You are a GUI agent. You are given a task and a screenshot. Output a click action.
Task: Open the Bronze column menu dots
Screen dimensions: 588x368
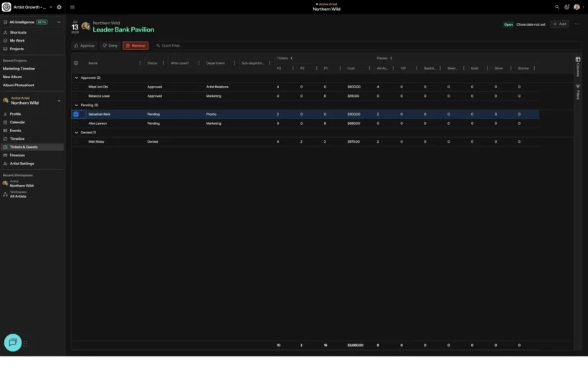click(x=534, y=68)
